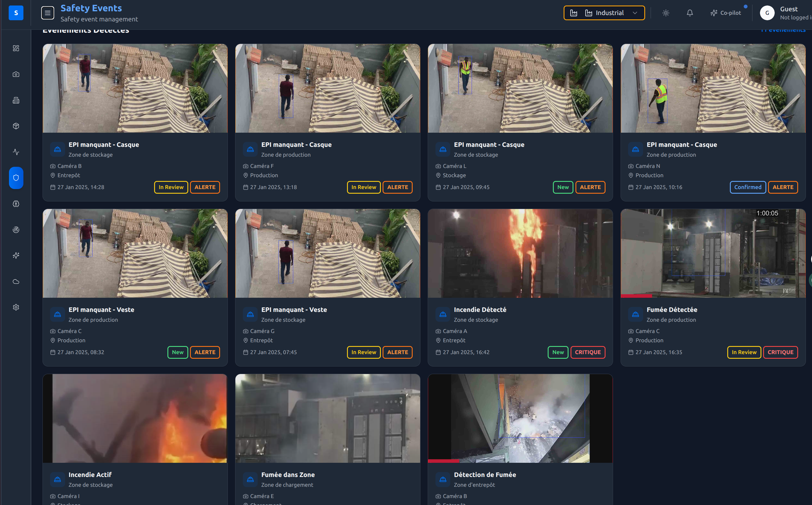Open the cube package icon in sidebar
This screenshot has width=812, height=505.
16,126
